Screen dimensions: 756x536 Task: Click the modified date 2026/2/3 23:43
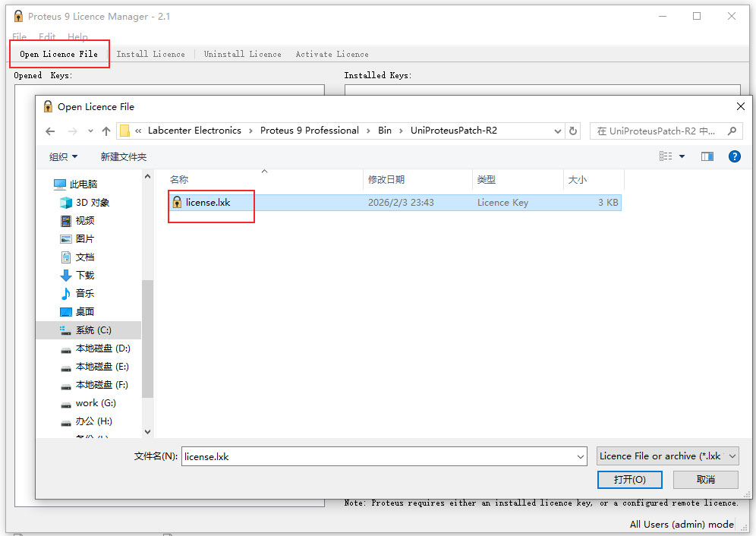click(x=401, y=203)
